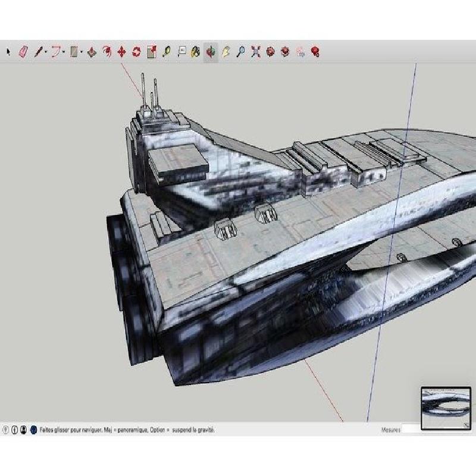Open the Instructor help question icon
The width and height of the screenshot is (476, 476).
(x=33, y=430)
